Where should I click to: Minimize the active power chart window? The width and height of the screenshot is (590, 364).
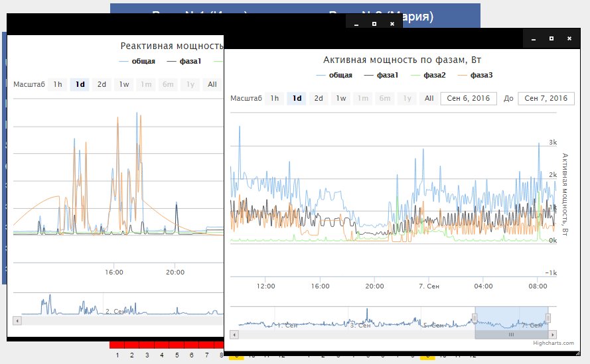click(x=534, y=38)
